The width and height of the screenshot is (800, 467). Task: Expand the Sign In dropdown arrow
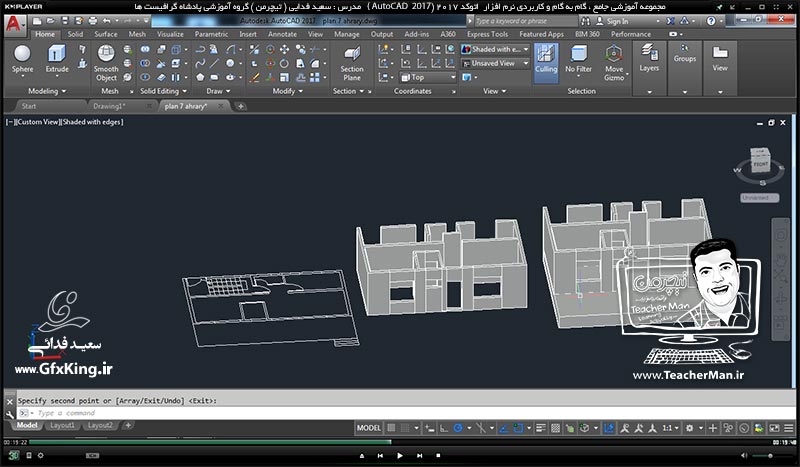pos(658,21)
